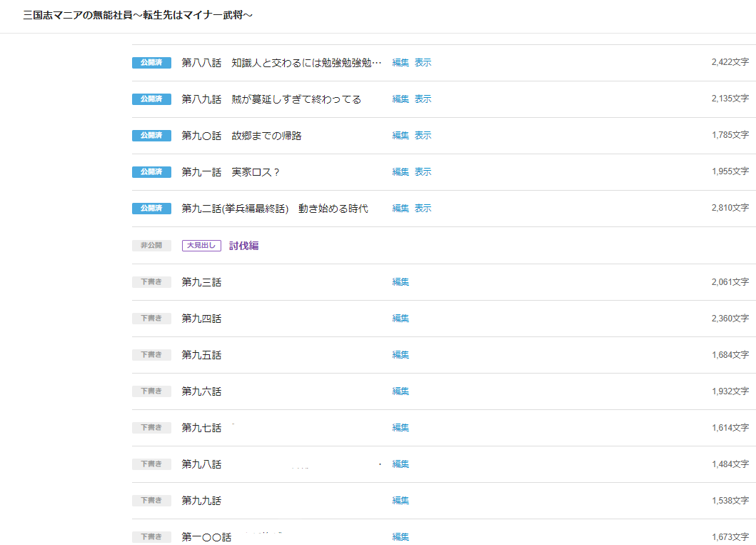Click 編集 link on 第九八話 row

400,464
